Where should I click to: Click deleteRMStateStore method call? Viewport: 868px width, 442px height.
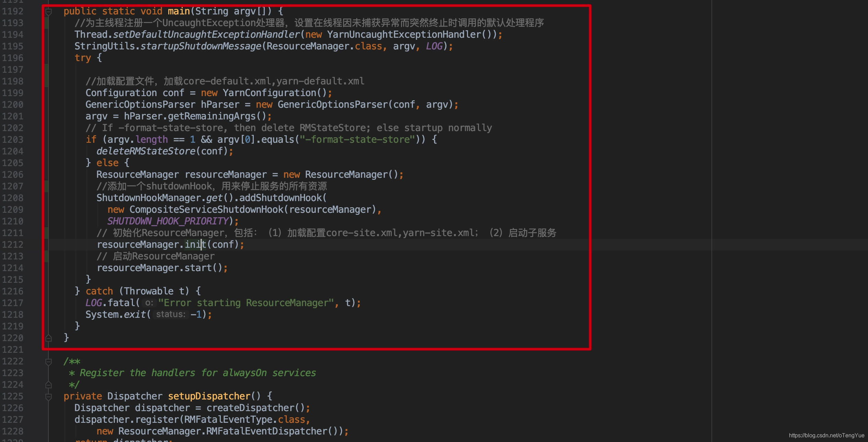pos(146,151)
